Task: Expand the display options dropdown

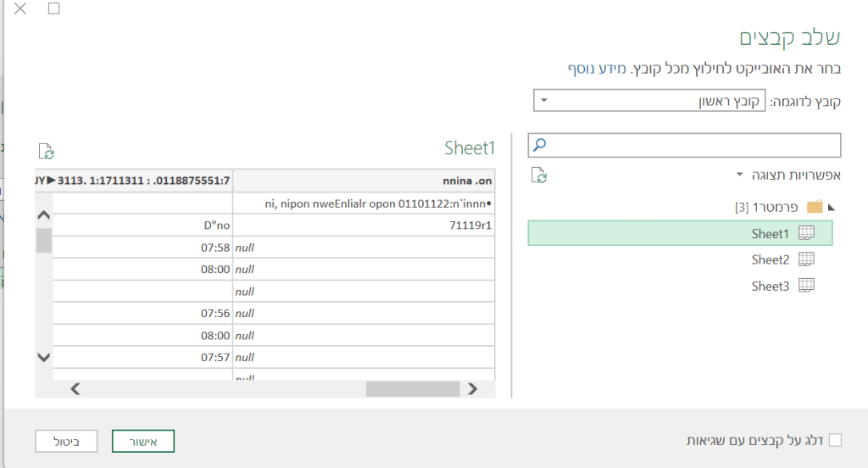Action: [739, 175]
